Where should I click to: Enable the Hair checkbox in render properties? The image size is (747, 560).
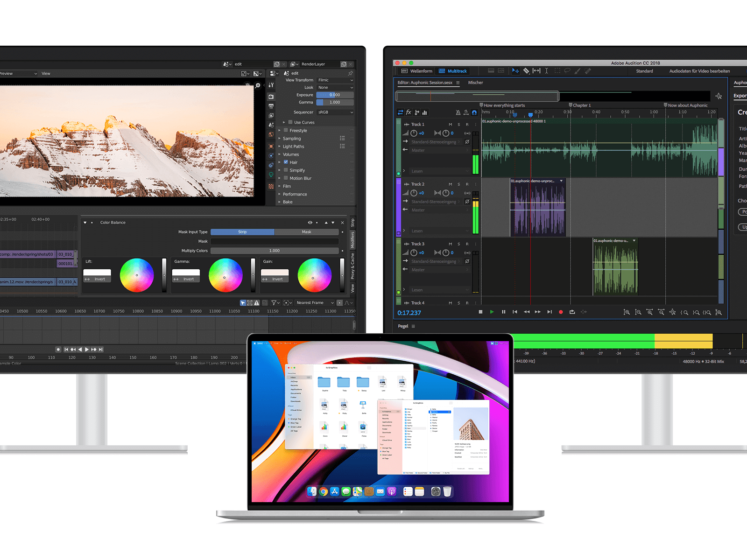(286, 162)
